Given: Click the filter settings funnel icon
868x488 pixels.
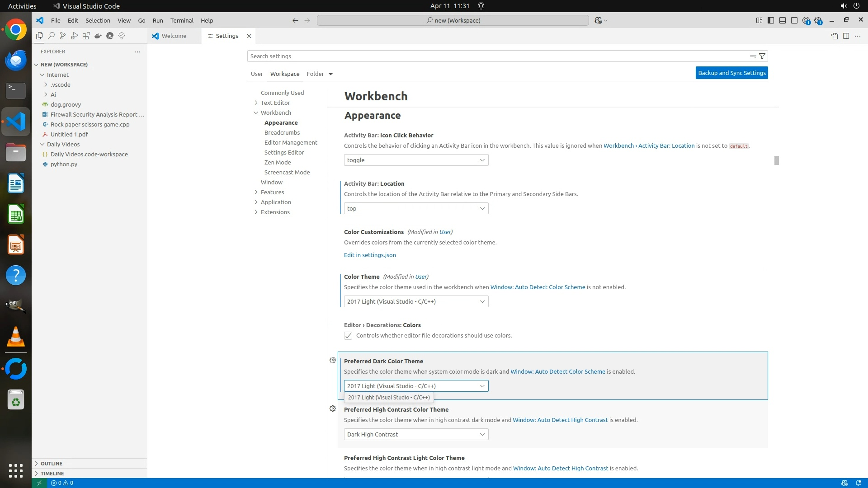Looking at the screenshot, I should coord(762,56).
